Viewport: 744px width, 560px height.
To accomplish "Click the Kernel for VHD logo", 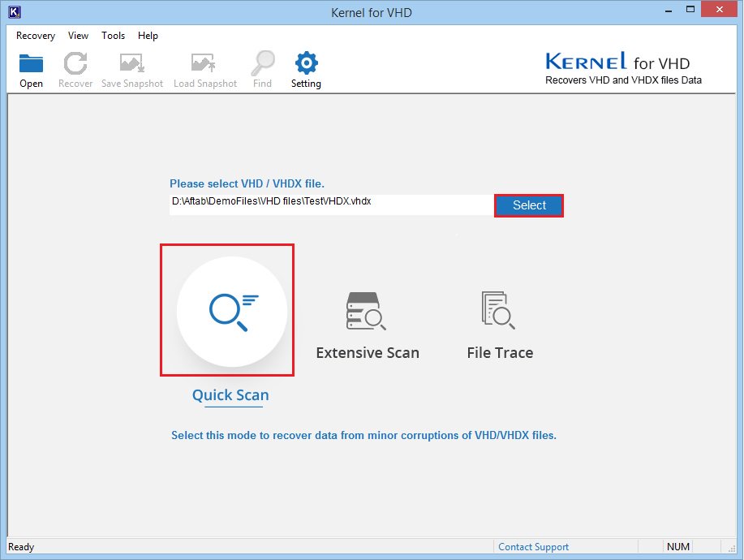I will click(623, 68).
